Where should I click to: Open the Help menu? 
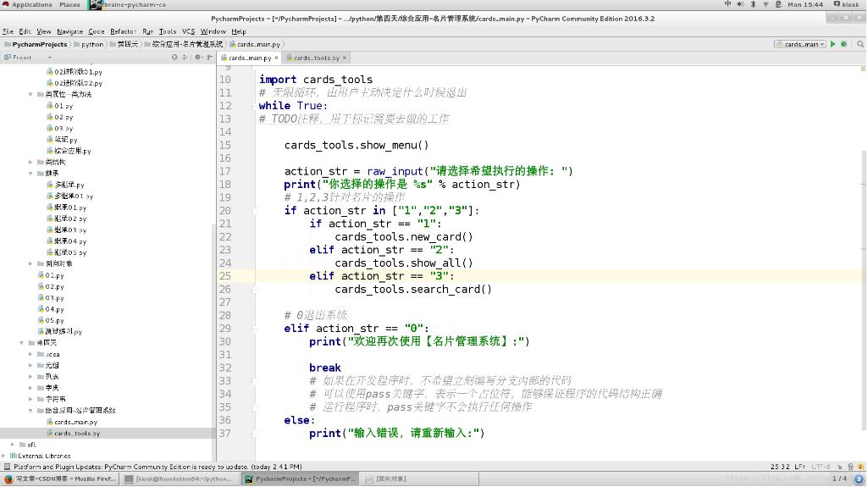pos(239,31)
